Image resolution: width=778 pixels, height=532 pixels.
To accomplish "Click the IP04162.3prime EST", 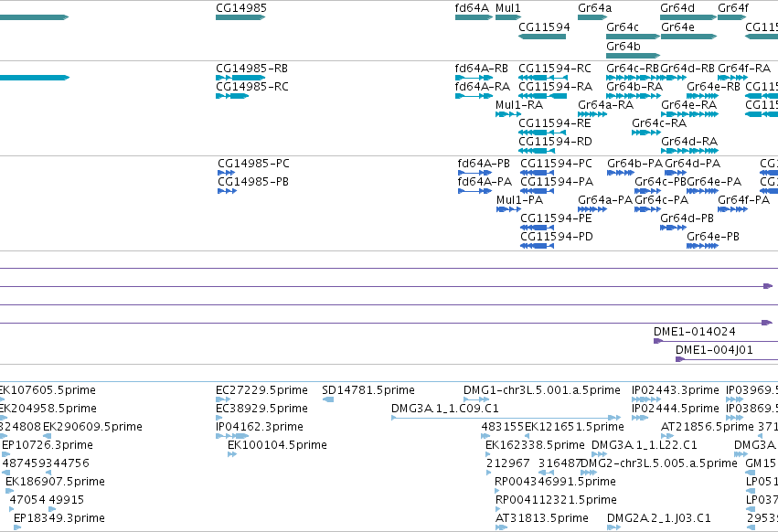I will pyautogui.click(x=232, y=436).
